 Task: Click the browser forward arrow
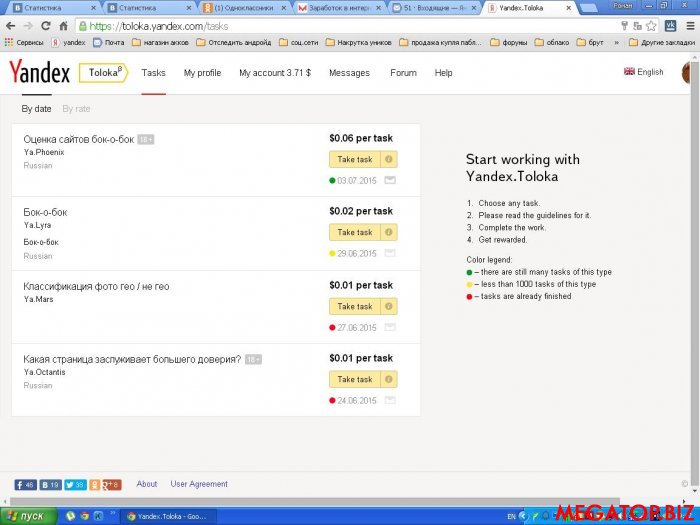(28, 26)
